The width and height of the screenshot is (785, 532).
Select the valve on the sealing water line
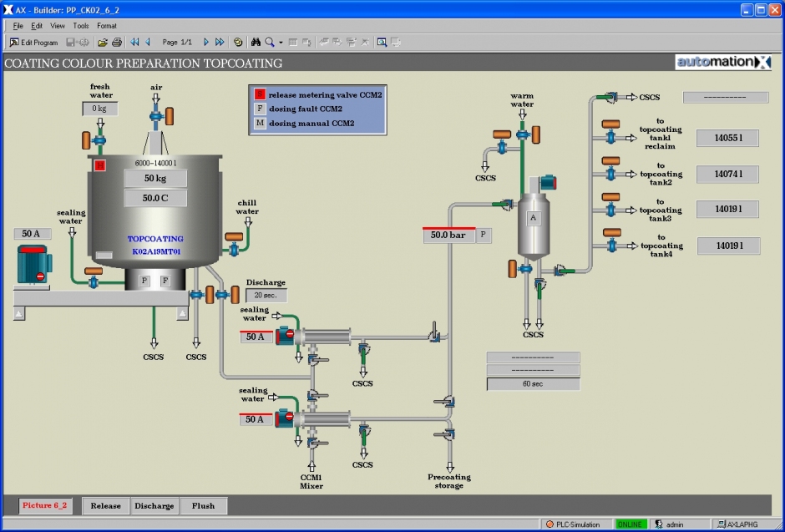(x=94, y=282)
